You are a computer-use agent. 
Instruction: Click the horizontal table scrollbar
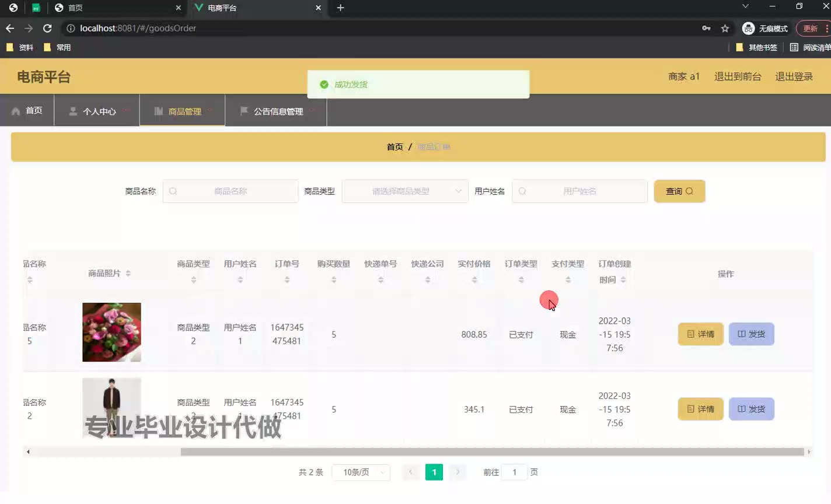coord(492,452)
